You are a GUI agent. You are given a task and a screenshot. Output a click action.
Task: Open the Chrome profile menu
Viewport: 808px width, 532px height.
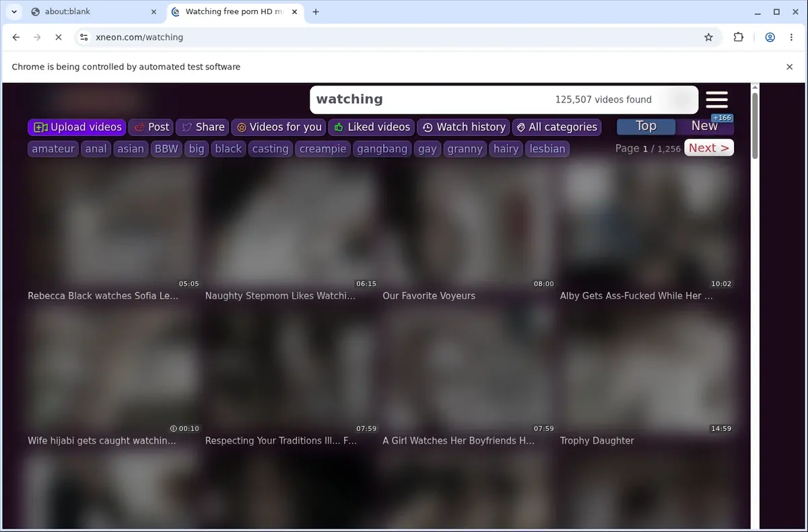pyautogui.click(x=770, y=37)
